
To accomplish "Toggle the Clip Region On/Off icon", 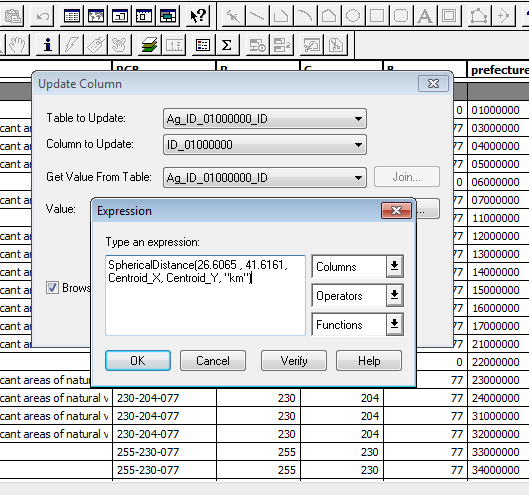I will click(311, 45).
